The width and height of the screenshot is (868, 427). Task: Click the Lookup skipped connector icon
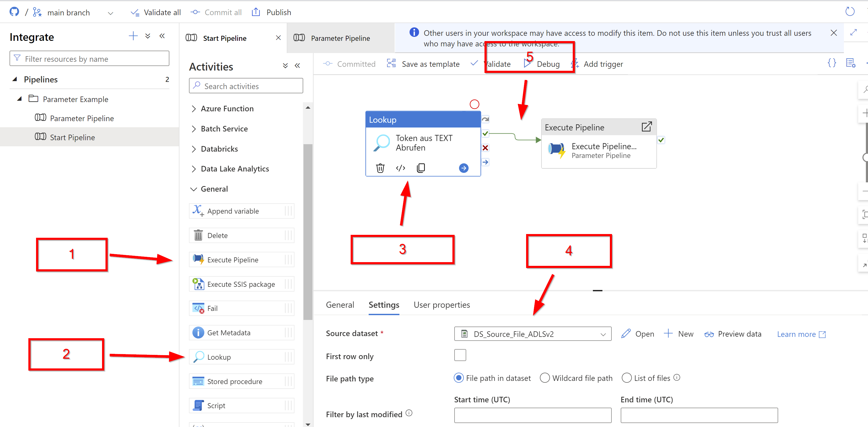pyautogui.click(x=485, y=119)
